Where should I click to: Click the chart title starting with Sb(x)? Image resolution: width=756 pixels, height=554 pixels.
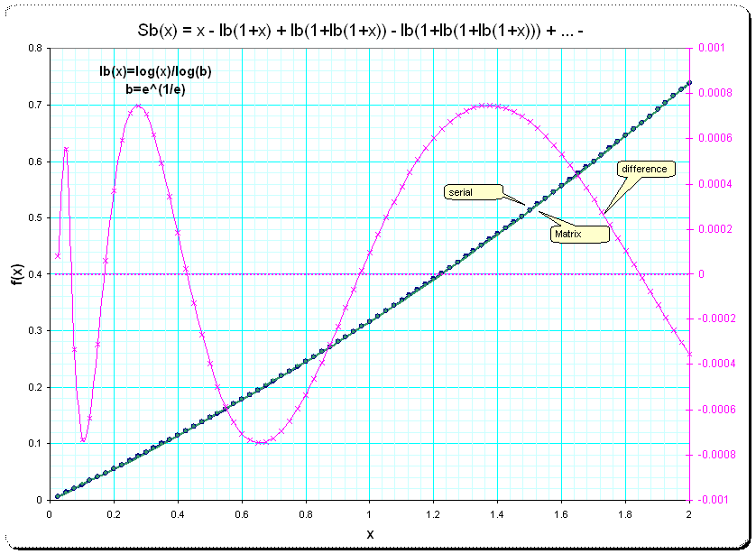(370, 31)
